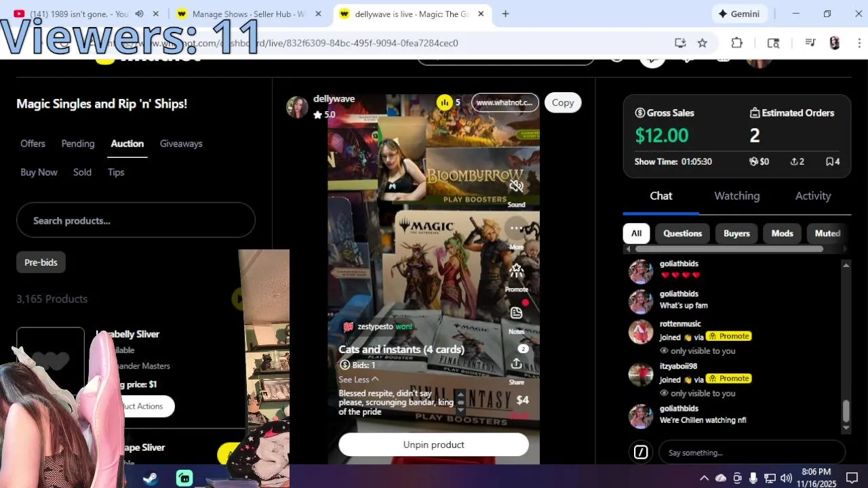Switch to the Watching tab
This screenshot has height=488, width=868.
tap(736, 196)
